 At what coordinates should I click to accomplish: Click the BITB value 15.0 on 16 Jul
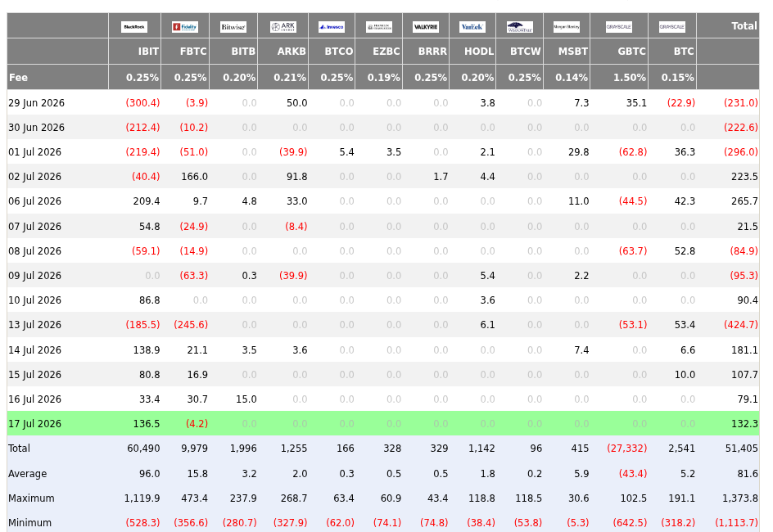pyautogui.click(x=246, y=399)
